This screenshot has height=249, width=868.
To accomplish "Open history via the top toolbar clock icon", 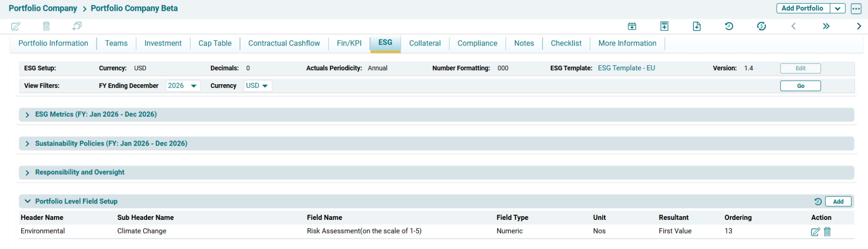I will point(729,26).
